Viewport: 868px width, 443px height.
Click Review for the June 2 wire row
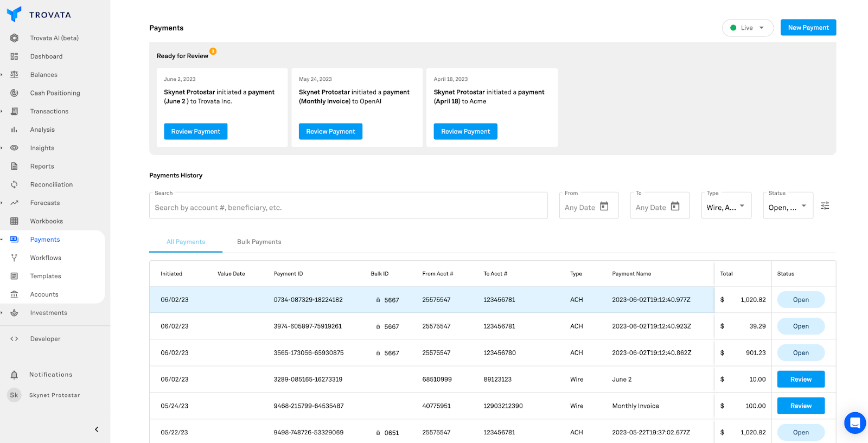pyautogui.click(x=800, y=380)
